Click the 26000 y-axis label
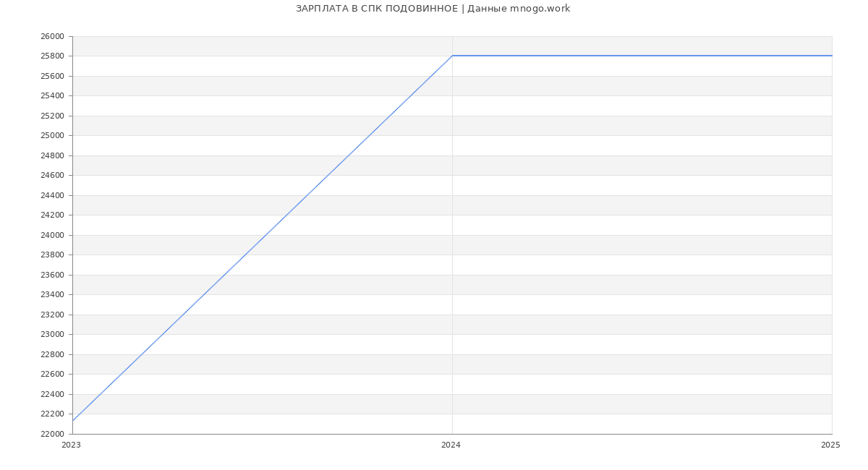This screenshot has width=868, height=470. pos(52,37)
